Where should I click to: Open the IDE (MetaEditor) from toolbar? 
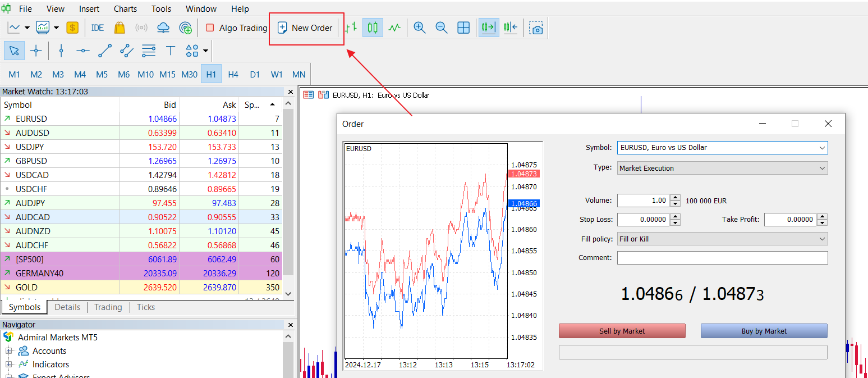(98, 28)
